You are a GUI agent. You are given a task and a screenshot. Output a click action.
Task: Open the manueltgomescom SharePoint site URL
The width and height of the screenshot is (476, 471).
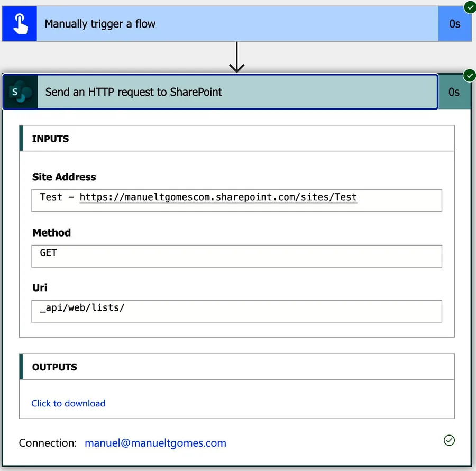[218, 197]
